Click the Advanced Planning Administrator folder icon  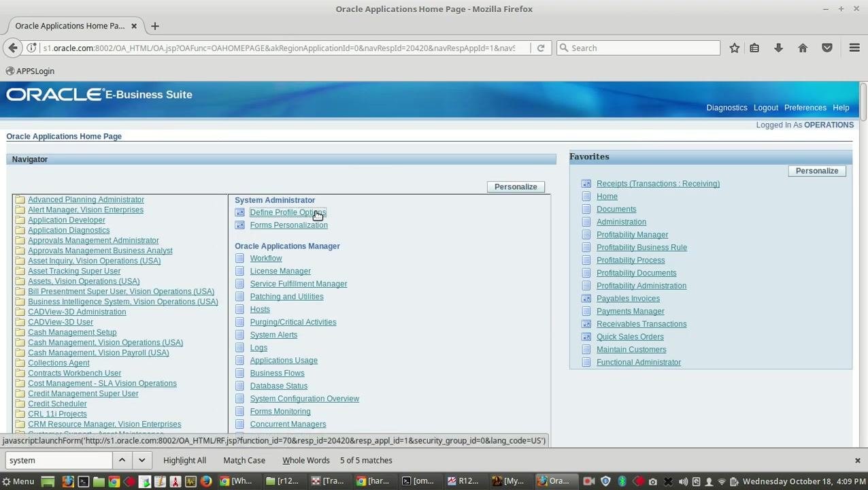(x=20, y=199)
